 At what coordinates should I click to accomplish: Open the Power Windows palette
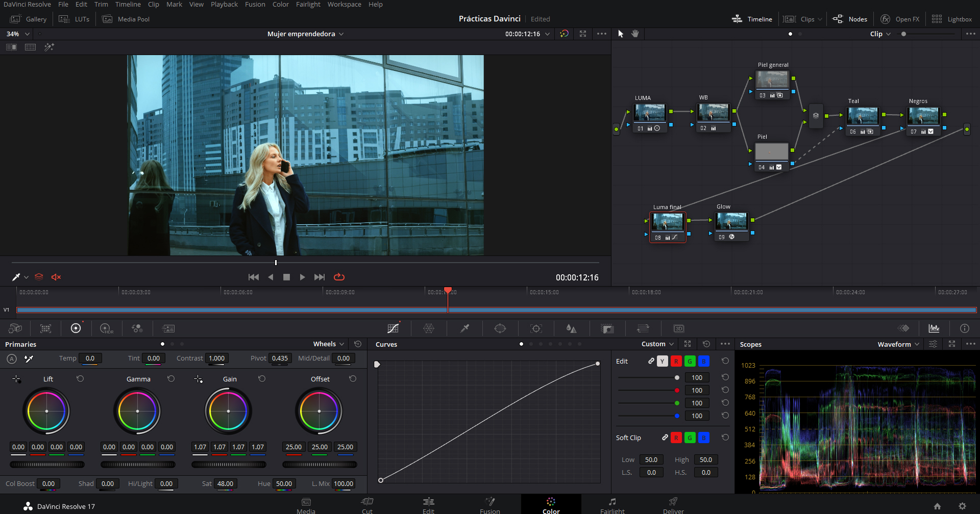pos(500,328)
